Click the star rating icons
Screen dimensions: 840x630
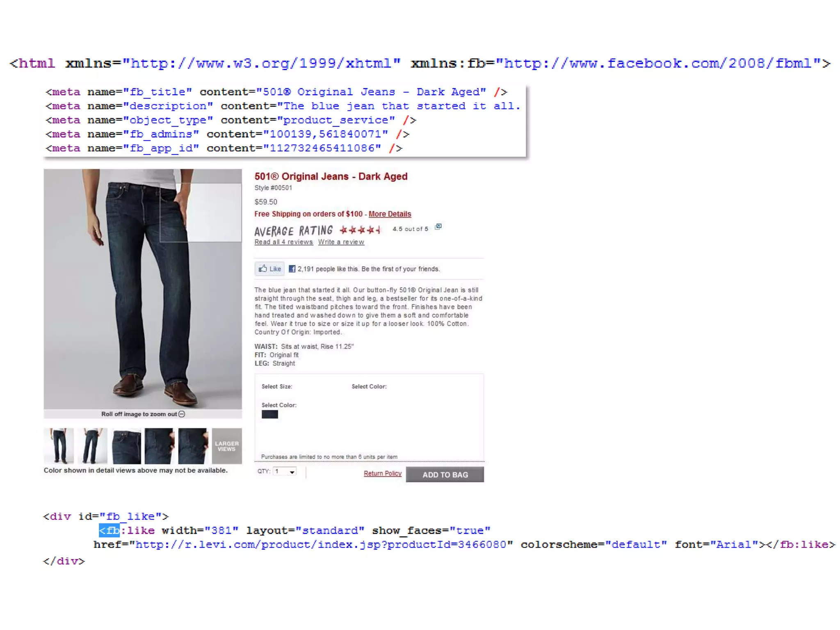(x=360, y=230)
